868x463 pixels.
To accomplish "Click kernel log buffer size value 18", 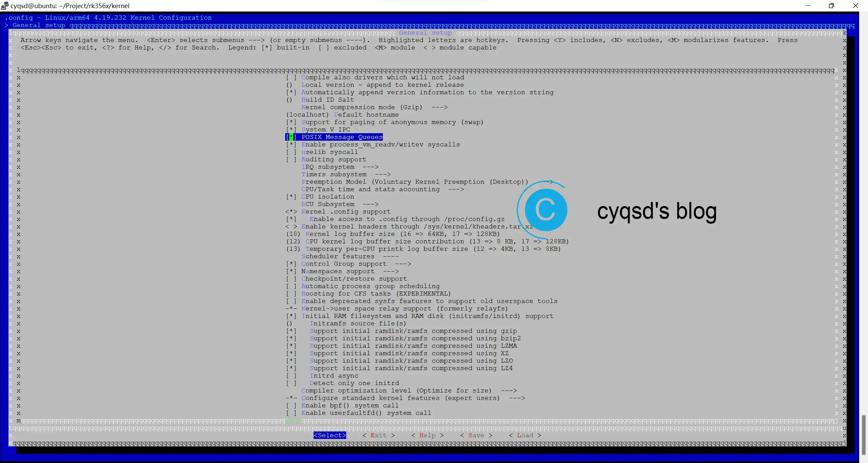I will 293,234.
